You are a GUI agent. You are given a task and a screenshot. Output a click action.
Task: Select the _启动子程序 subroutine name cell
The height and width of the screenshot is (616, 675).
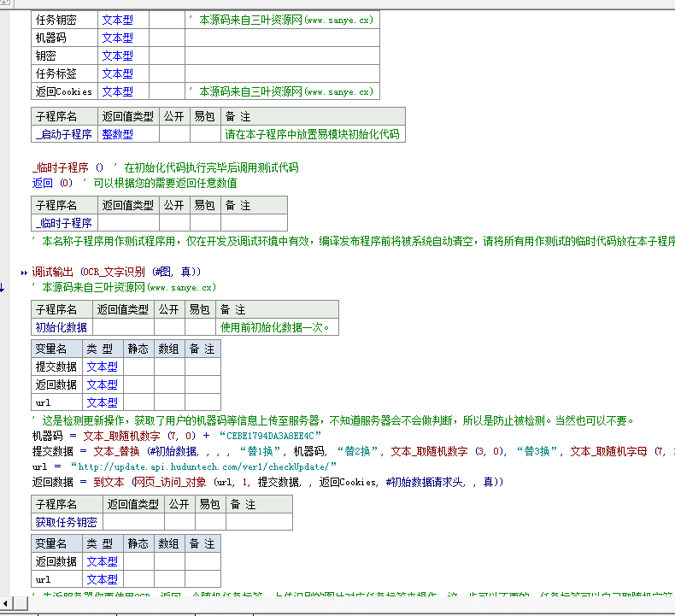65,134
